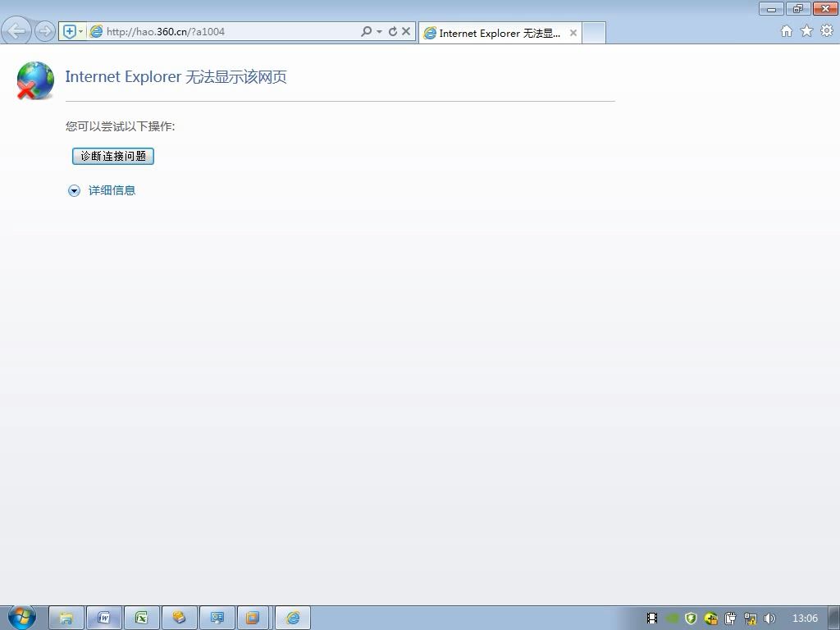
Task: Click the magnifier search icon in address bar
Action: [x=367, y=32]
